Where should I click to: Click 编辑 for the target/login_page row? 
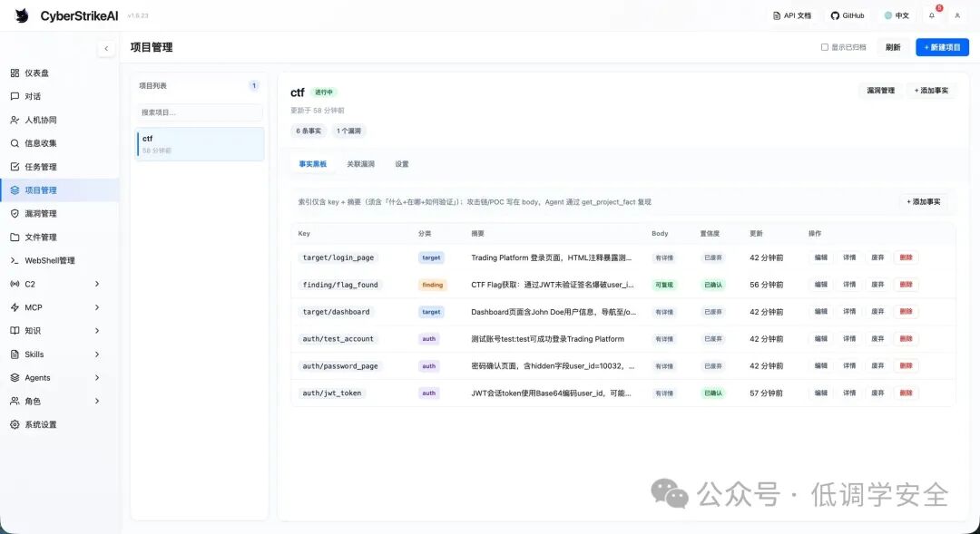(820, 257)
